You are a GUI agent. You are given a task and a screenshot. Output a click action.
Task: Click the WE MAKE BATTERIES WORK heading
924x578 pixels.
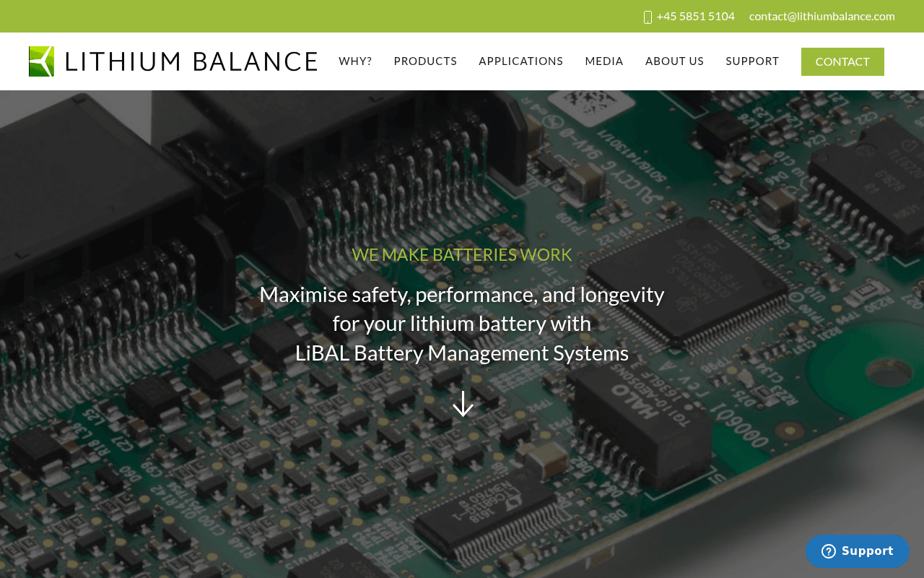pos(462,254)
